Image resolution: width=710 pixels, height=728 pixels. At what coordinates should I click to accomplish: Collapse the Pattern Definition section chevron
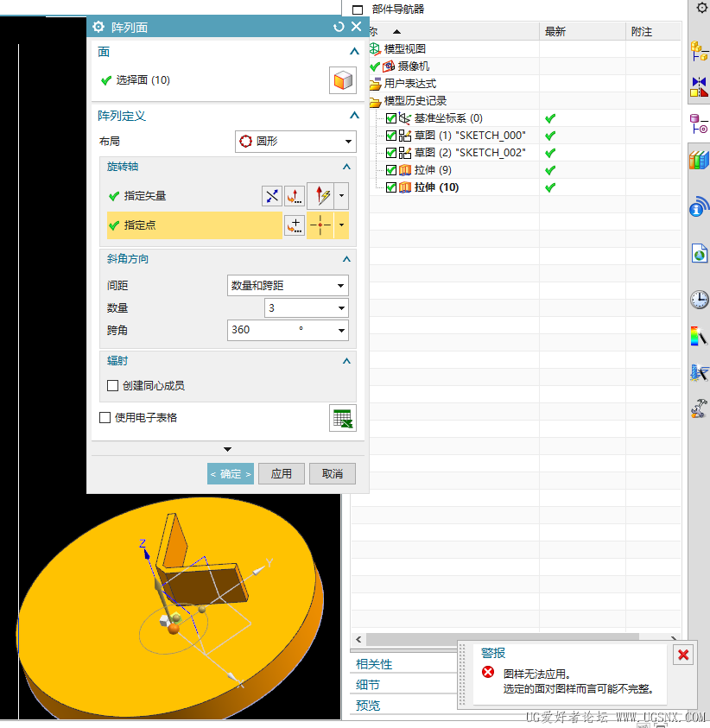tap(354, 116)
